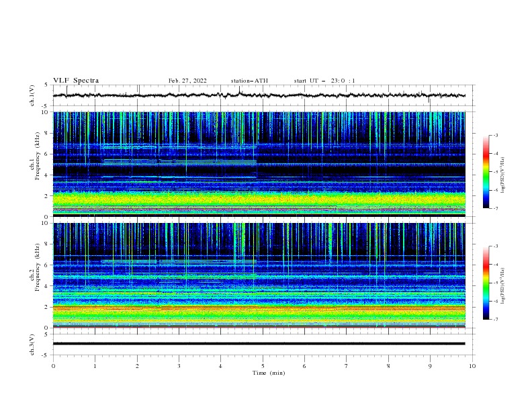532x411 pixels.
Task: Click the "ch.2 Frequency (kHz)" axis label
Action: click(x=35, y=267)
